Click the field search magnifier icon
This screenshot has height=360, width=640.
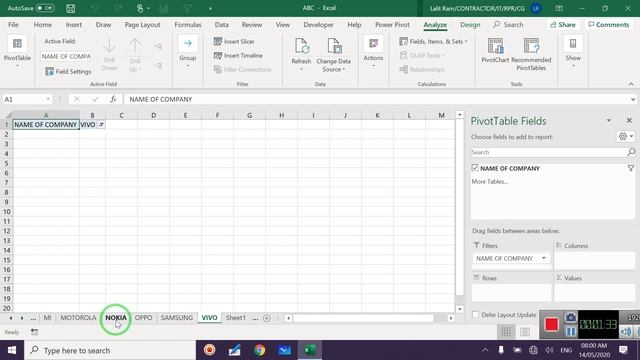tap(631, 152)
